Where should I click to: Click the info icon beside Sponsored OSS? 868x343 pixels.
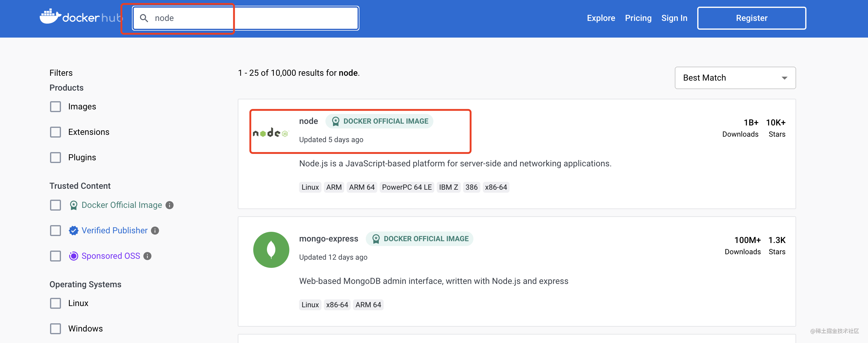pyautogui.click(x=147, y=256)
